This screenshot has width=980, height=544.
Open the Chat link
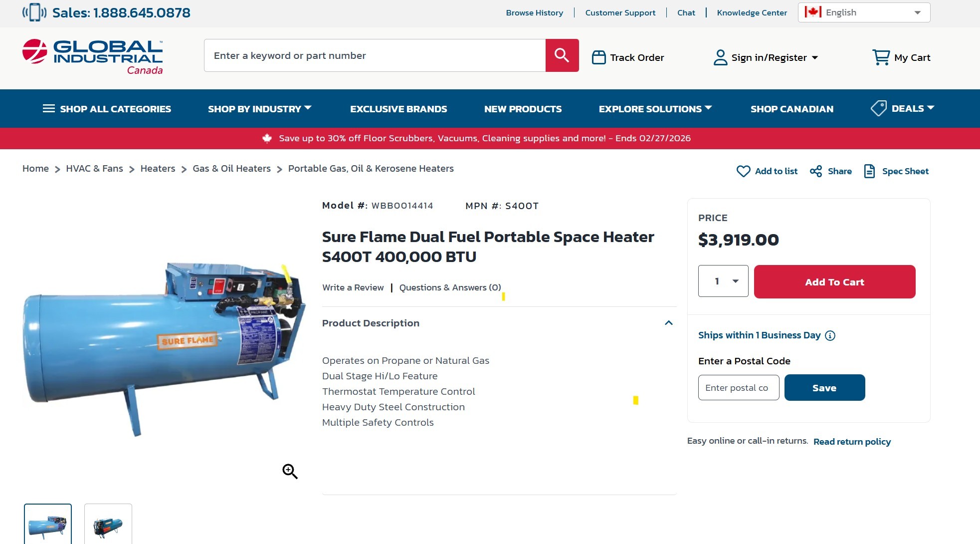coord(686,12)
